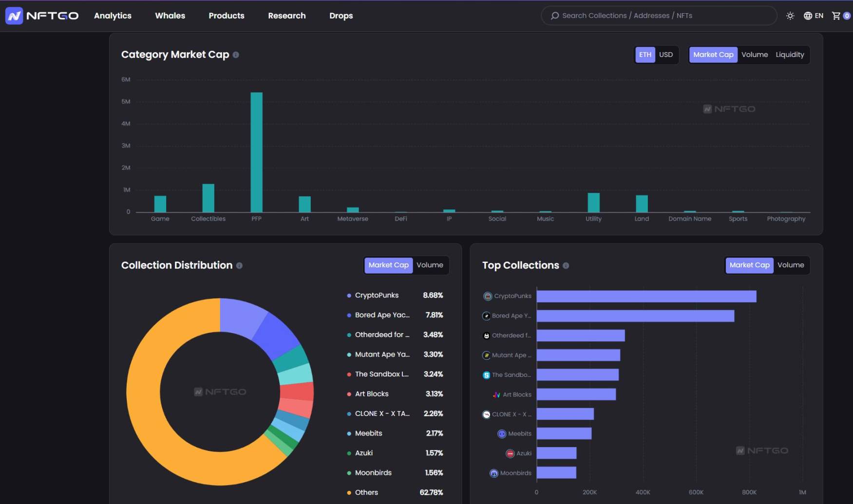Viewport: 853px width, 504px height.
Task: Click the globe language icon
Action: [808, 16]
